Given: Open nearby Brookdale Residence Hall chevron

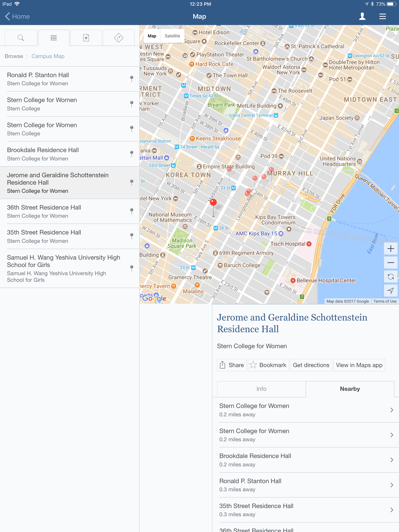Looking at the screenshot, I should (392, 460).
